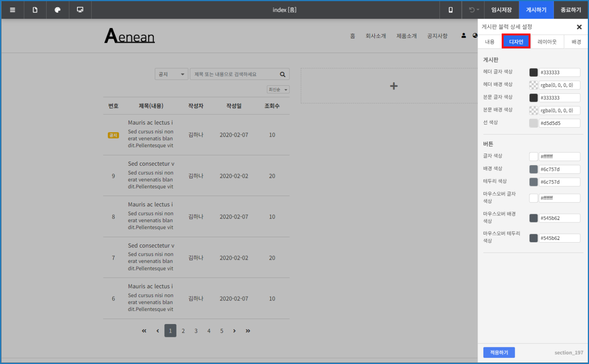Image resolution: width=589 pixels, height=364 pixels.
Task: Open the hamburger menu in top toolbar
Action: point(13,10)
